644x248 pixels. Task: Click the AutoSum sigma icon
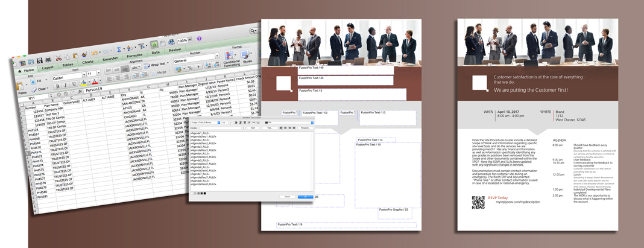click(x=119, y=48)
